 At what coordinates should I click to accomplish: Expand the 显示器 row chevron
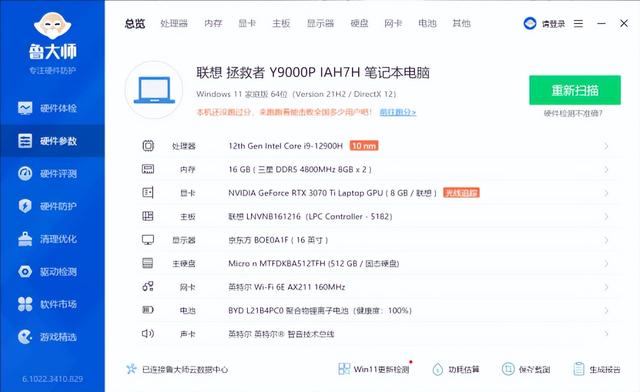tap(606, 240)
